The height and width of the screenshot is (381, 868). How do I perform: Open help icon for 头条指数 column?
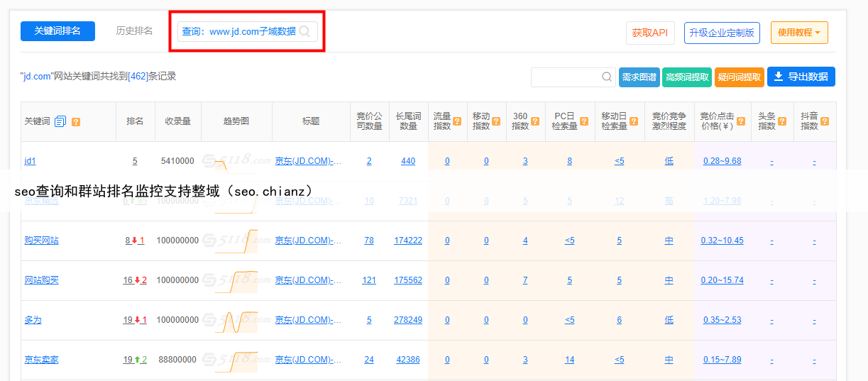pyautogui.click(x=781, y=121)
